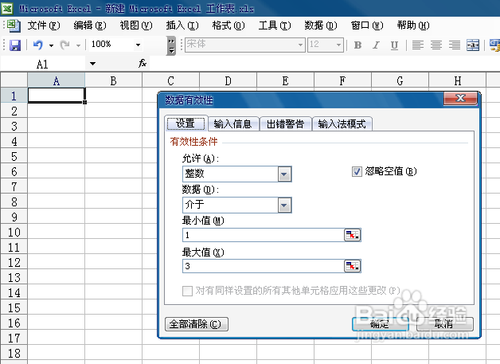The width and height of the screenshot is (500, 364).
Task: Open the Name Box dropdown arrow
Action: [x=92, y=63]
